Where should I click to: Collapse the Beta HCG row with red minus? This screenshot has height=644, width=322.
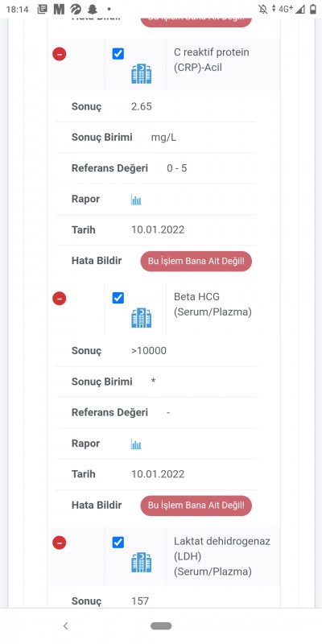coord(59,298)
